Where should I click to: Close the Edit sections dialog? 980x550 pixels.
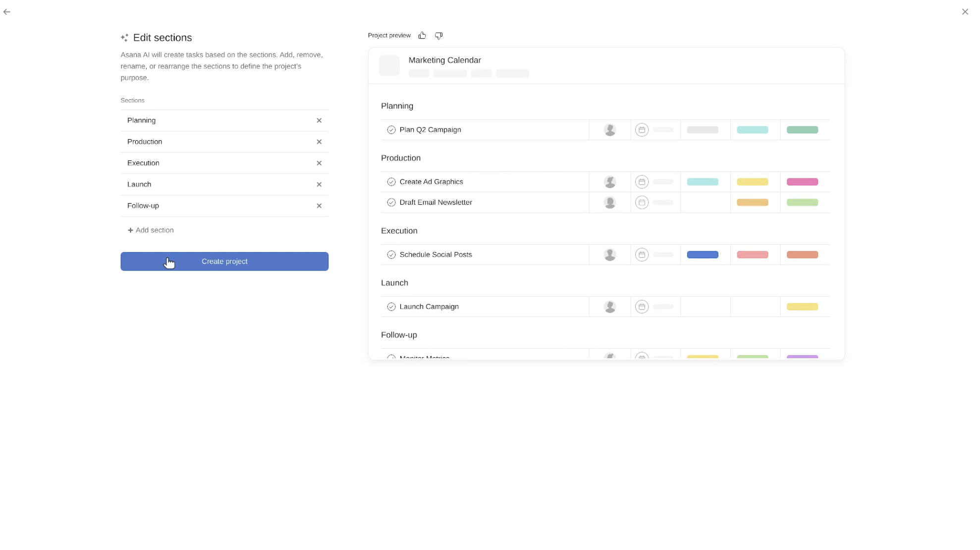pos(965,12)
